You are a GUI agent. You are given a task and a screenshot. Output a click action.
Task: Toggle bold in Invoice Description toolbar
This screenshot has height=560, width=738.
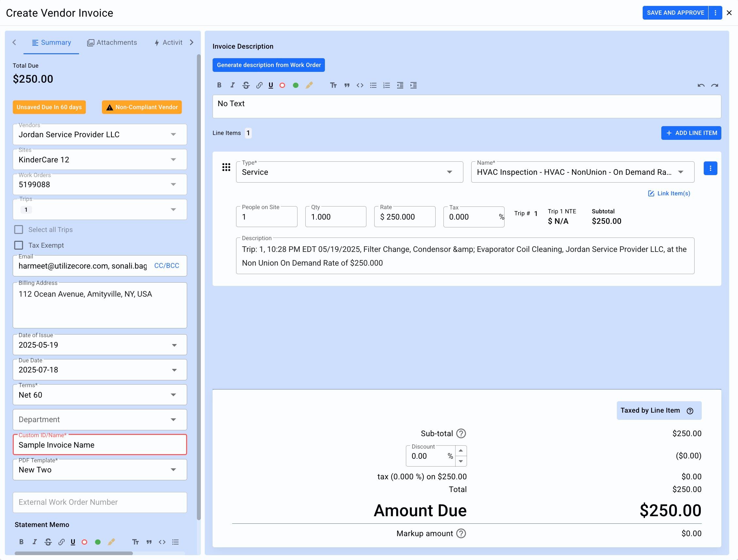(x=219, y=85)
